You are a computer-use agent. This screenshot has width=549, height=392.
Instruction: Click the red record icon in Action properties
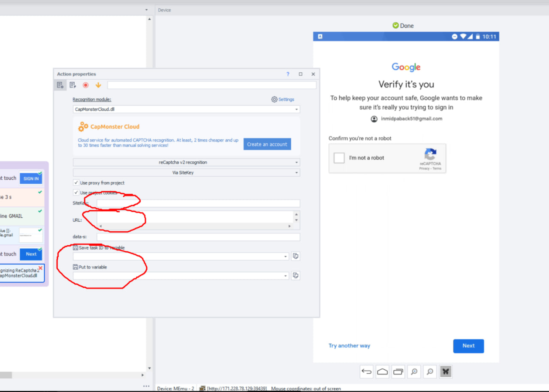(86, 85)
